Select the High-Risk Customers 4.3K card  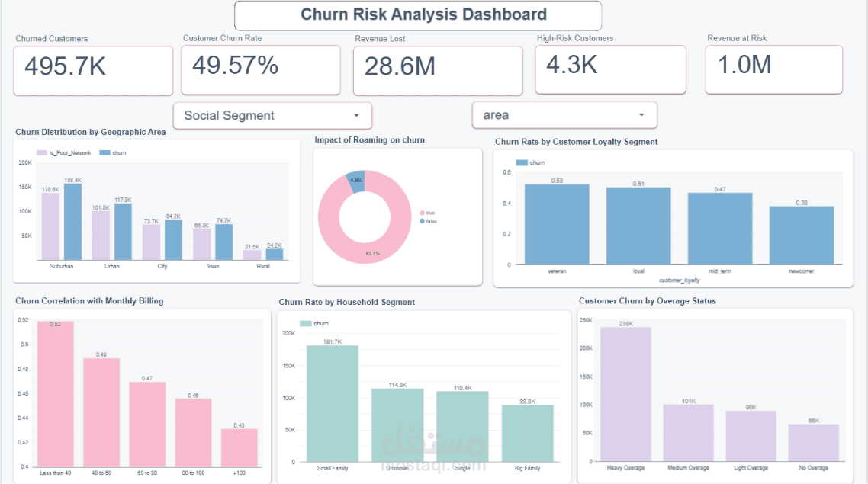(x=611, y=69)
